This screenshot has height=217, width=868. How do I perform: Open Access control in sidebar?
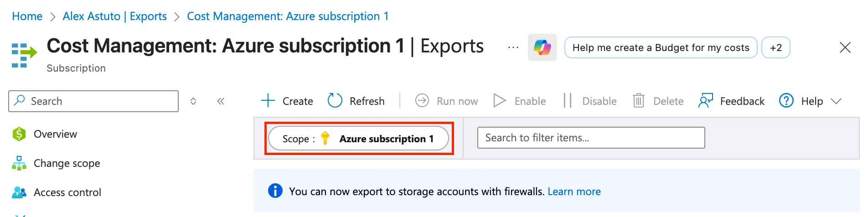(67, 192)
